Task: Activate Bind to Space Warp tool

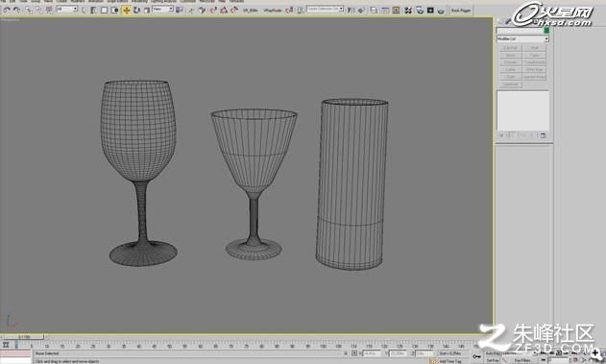Action: click(49, 10)
